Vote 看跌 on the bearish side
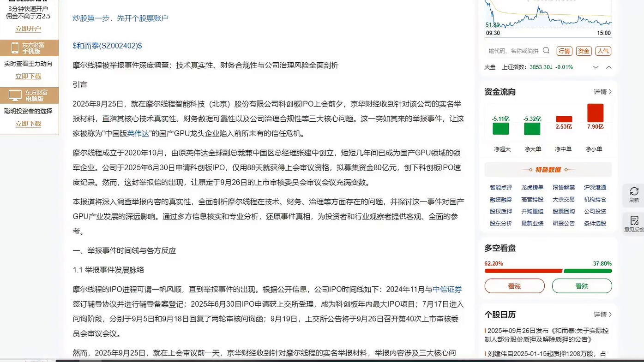 click(x=582, y=286)
